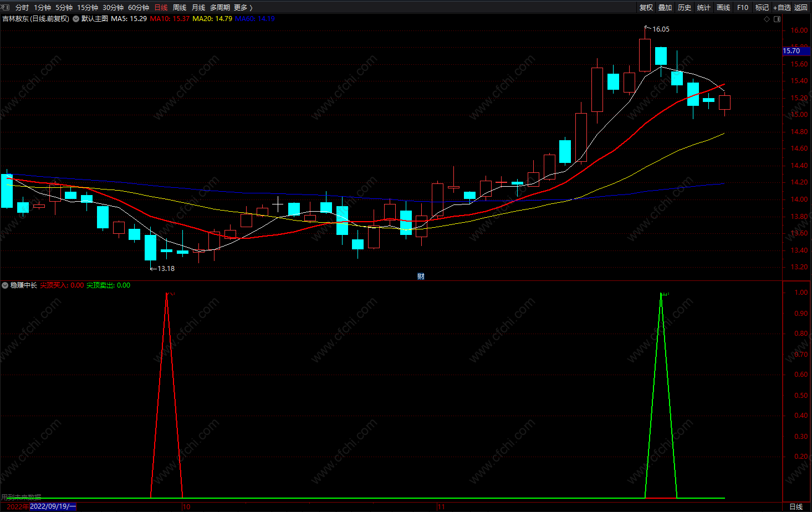Toggle the side panel icon near price axis
Screen dimensions: 812x512
click(777, 19)
